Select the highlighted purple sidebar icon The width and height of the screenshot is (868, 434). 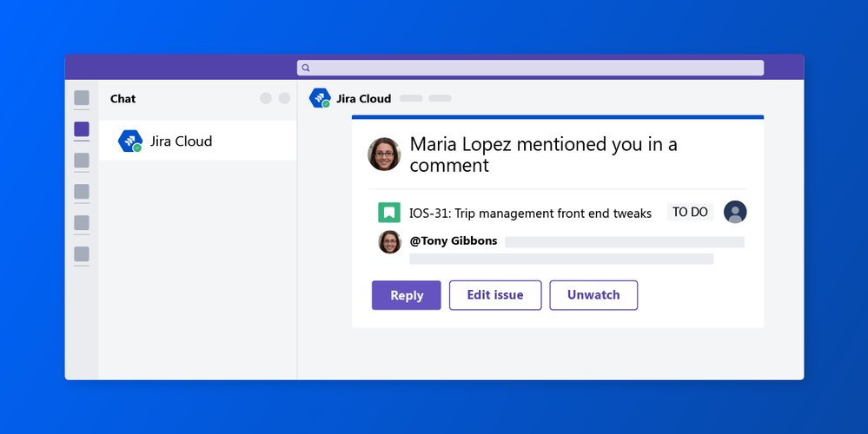coord(82,129)
